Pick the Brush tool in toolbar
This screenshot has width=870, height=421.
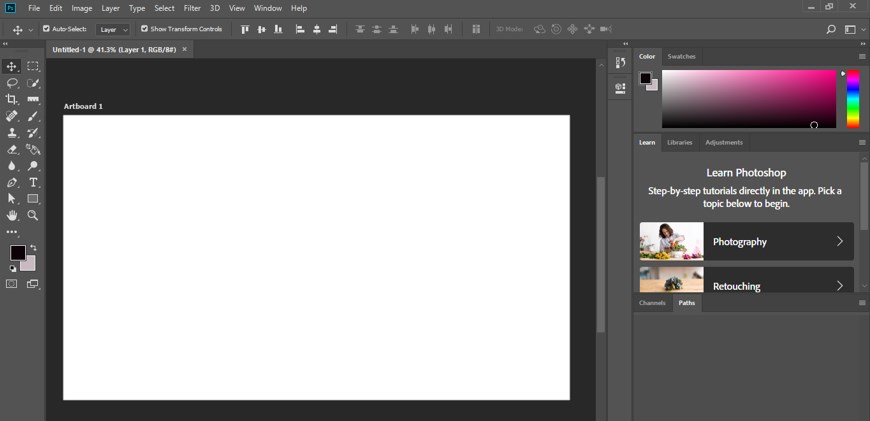[x=33, y=116]
